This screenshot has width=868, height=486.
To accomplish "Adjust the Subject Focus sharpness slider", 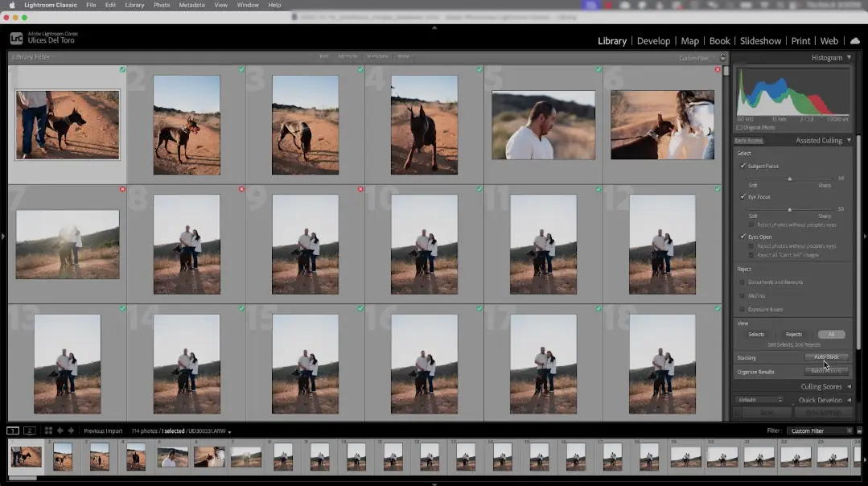I will [x=789, y=179].
